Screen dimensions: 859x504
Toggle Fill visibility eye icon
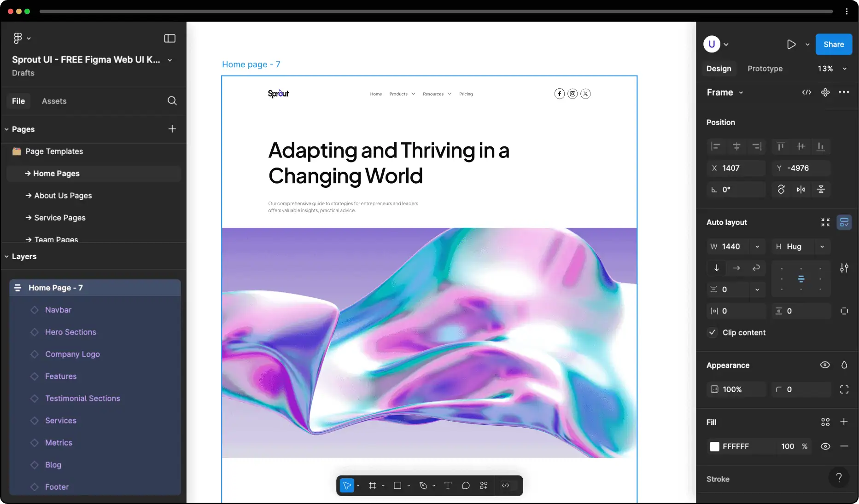(x=825, y=446)
